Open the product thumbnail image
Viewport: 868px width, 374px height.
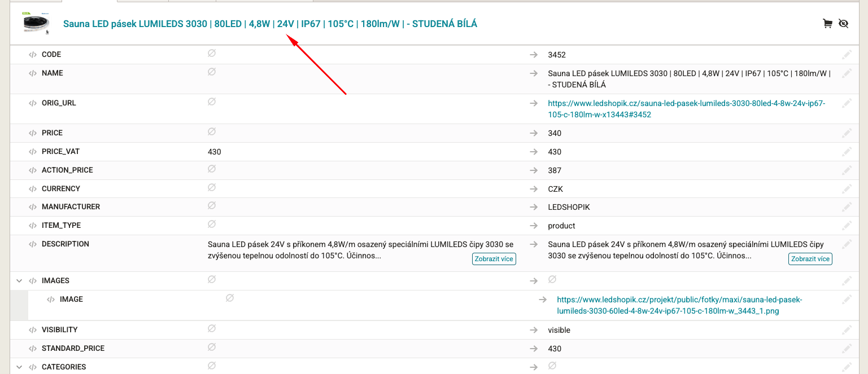pyautogui.click(x=36, y=24)
